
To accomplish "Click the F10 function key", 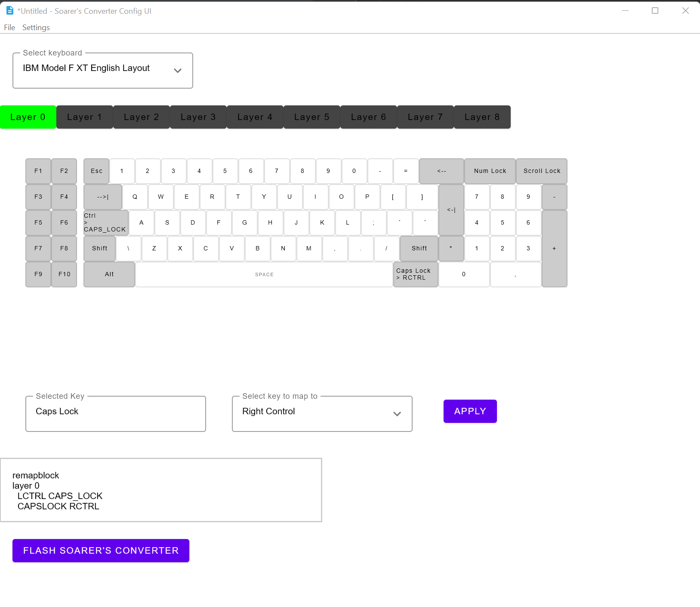I will coord(64,274).
